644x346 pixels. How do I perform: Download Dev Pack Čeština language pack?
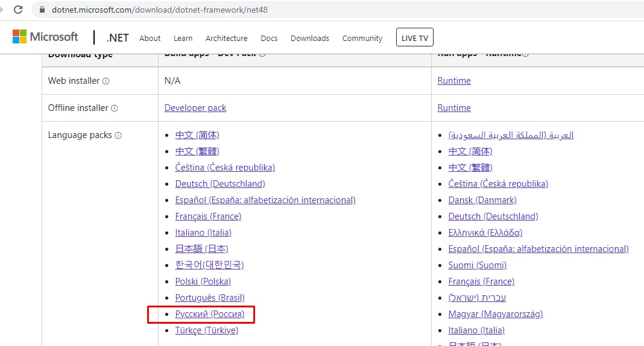click(x=225, y=168)
